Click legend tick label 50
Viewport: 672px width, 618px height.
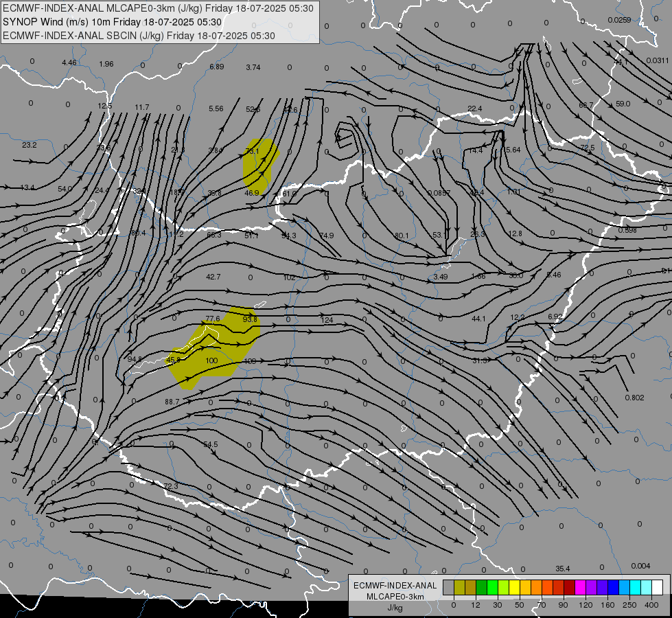(520, 605)
